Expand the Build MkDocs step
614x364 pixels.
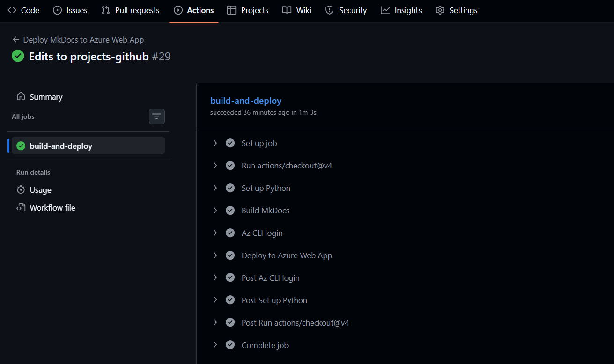(x=215, y=211)
